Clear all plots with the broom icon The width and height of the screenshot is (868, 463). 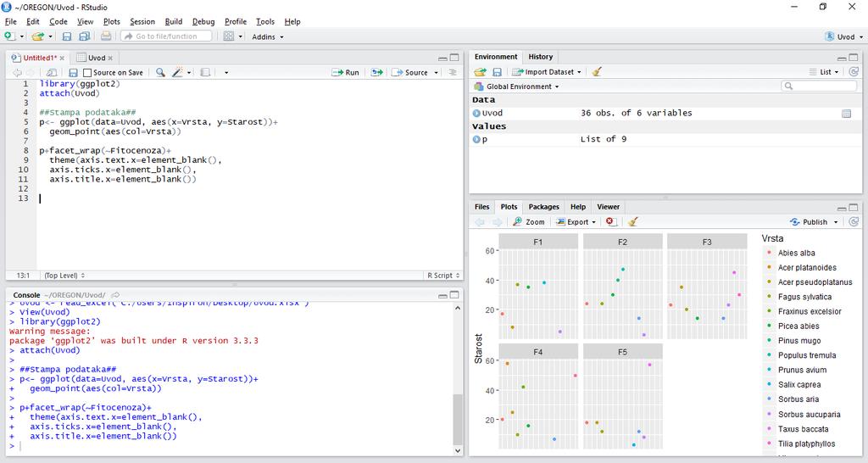click(632, 221)
